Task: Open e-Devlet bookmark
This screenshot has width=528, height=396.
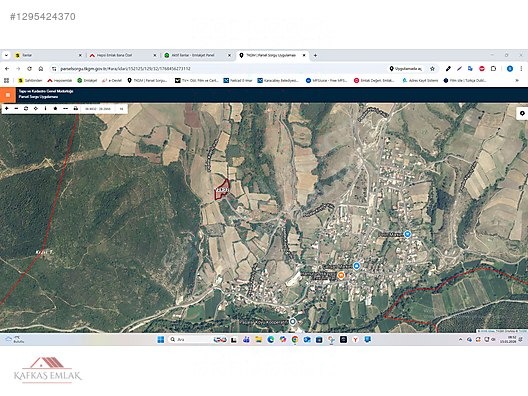Action: click(111, 80)
